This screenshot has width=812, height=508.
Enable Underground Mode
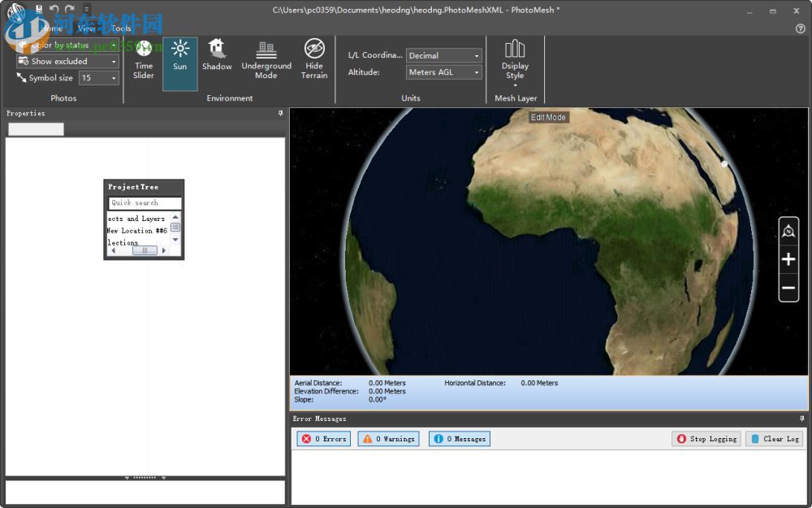pyautogui.click(x=266, y=59)
